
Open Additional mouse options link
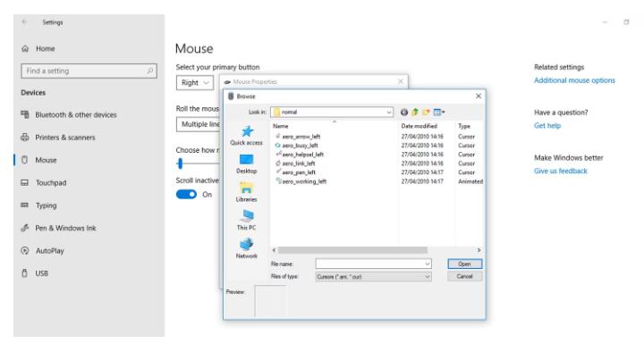pyautogui.click(x=574, y=80)
